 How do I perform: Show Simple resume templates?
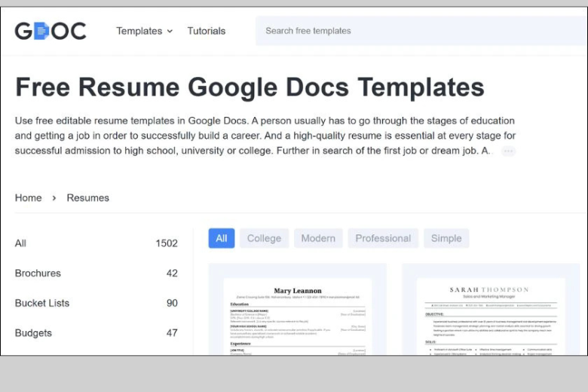(446, 238)
